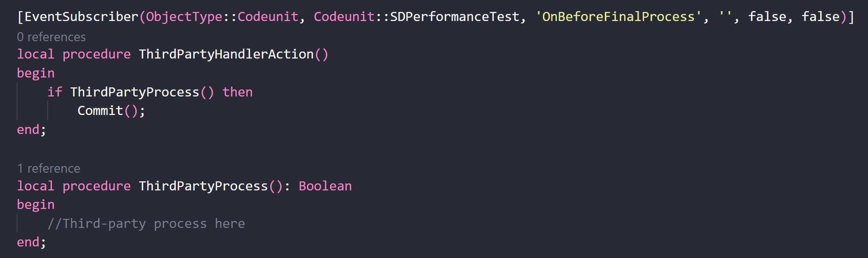868x258 pixels.
Task: Click on SDPerformanceTest codeunit name
Action: [454, 17]
